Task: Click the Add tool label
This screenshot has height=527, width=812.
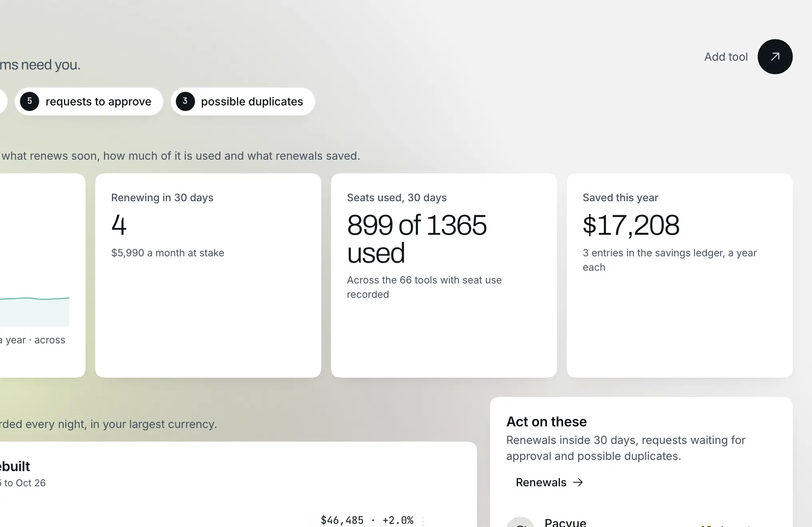Action: tap(726, 57)
